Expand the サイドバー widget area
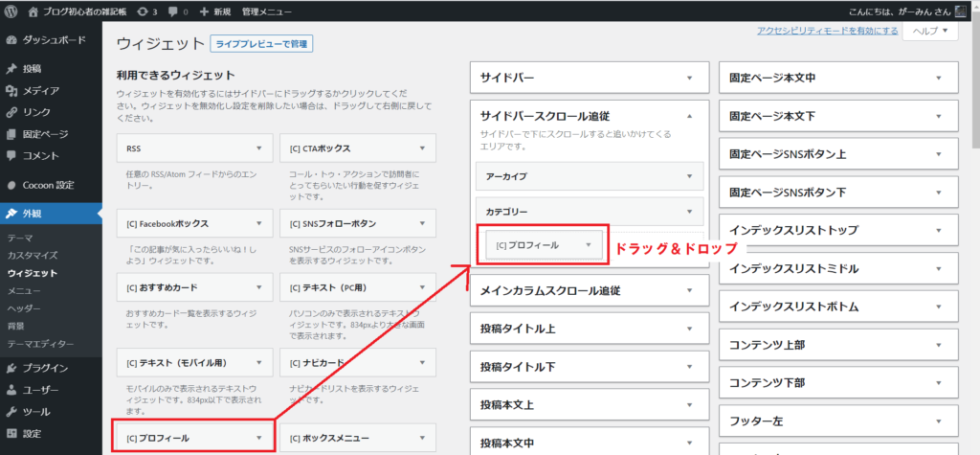This screenshot has width=980, height=455. click(689, 79)
